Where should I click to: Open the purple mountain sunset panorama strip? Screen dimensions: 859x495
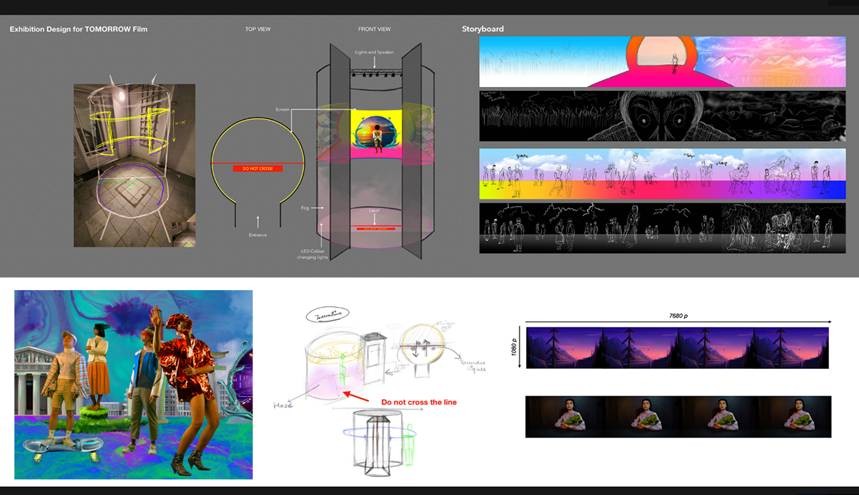tap(677, 348)
